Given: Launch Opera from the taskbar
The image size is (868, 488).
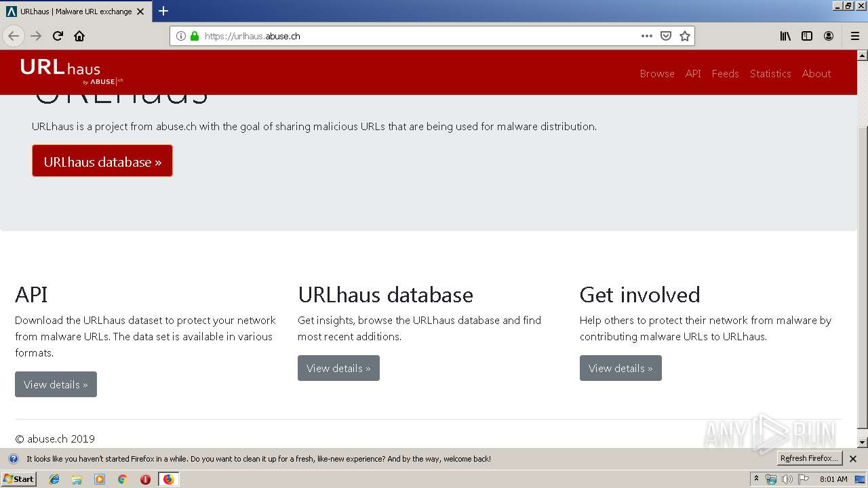Looking at the screenshot, I should [x=145, y=479].
